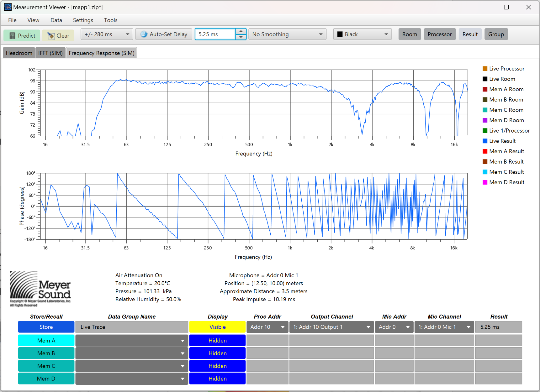540x392 pixels.
Task: Toggle the Result trace button
Action: click(470, 34)
